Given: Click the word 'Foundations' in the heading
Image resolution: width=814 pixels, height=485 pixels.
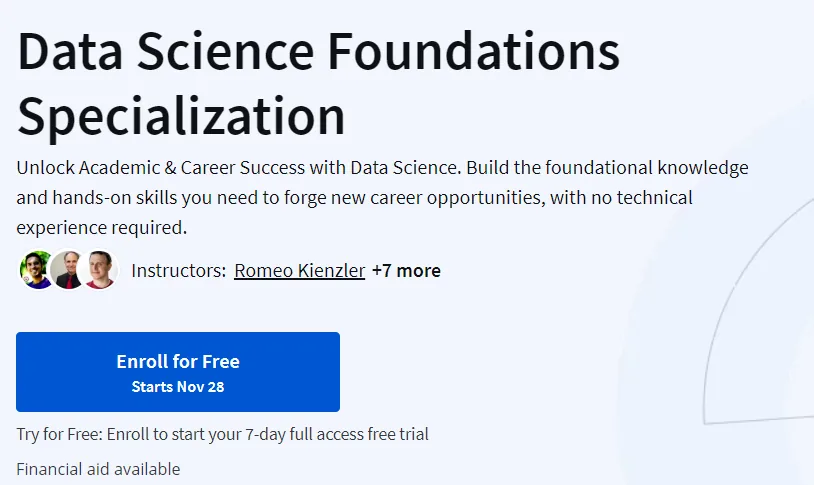Looking at the screenshot, I should [474, 51].
